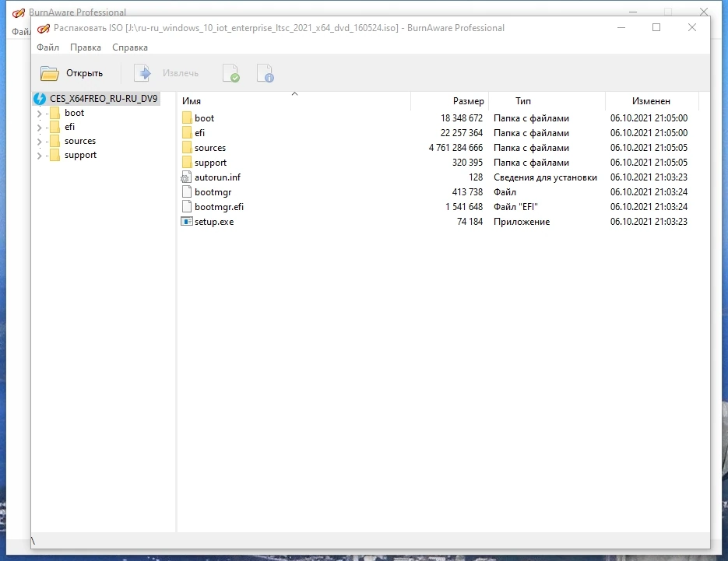The height and width of the screenshot is (561, 728).
Task: Select the boot name in file list
Action: [204, 117]
